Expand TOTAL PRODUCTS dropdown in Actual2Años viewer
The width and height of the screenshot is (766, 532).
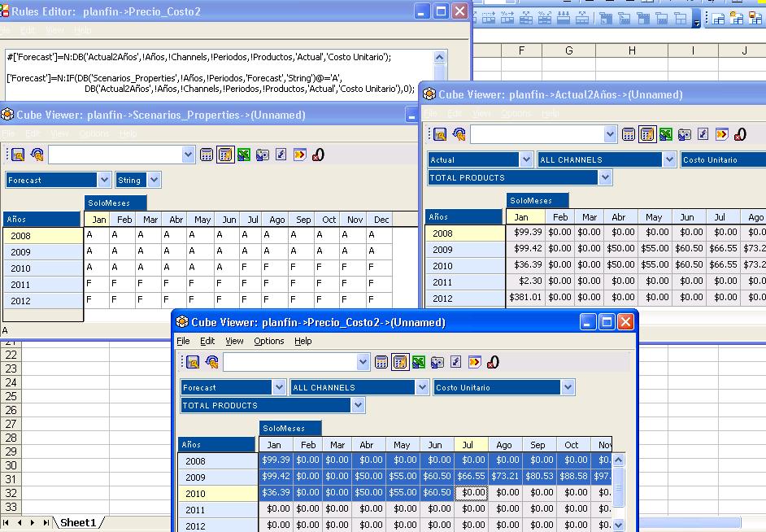coord(604,177)
